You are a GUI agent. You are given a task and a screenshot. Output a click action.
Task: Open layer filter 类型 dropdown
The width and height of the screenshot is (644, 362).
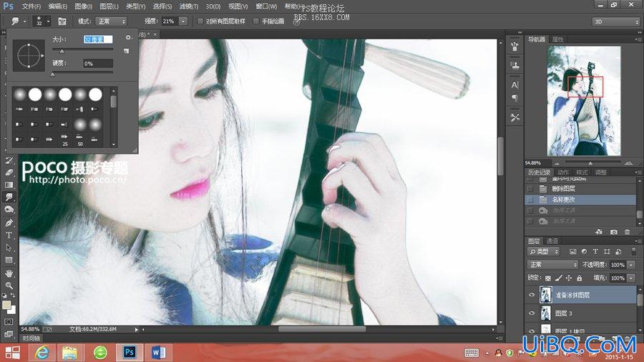543,251
